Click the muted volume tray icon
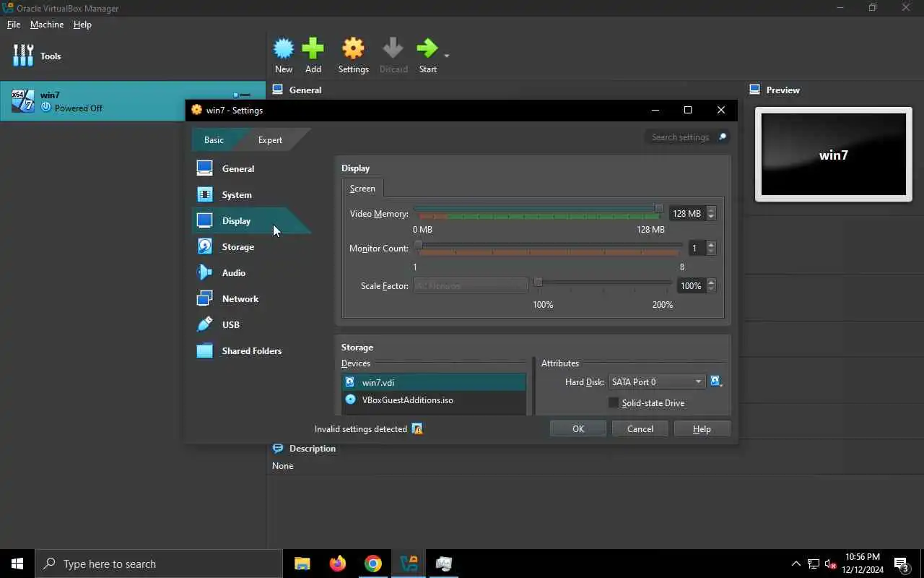 tap(830, 564)
